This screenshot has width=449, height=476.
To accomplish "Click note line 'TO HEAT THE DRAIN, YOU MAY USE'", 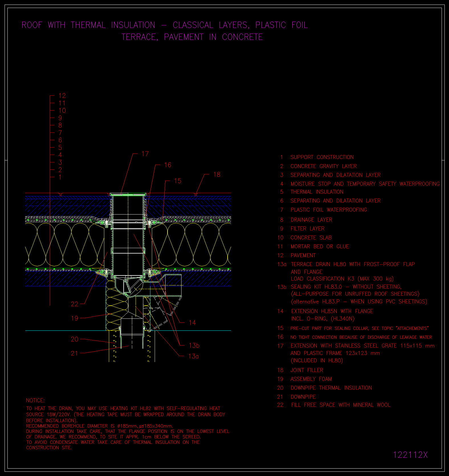I will pos(123,408).
